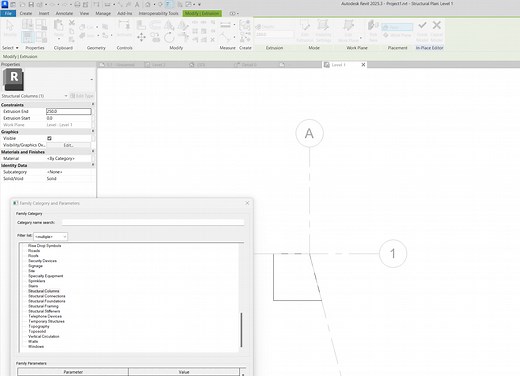This screenshot has width=520, height=376.
Task: Open the Annotate ribbon tab
Action: tap(64, 13)
